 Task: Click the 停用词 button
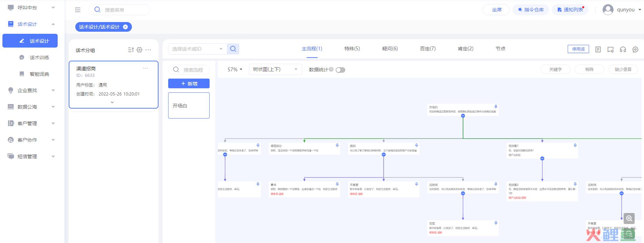[578, 49]
